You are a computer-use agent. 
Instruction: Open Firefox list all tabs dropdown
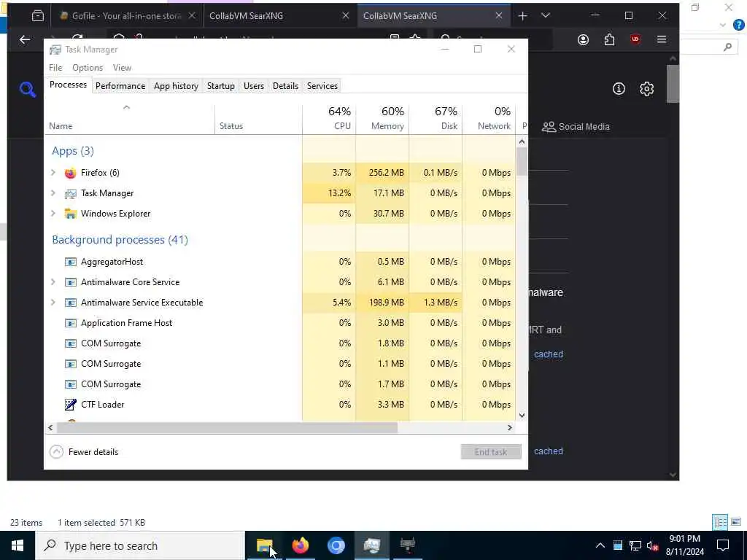[546, 16]
